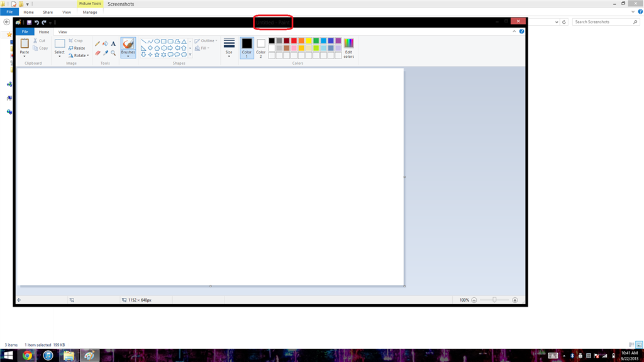Viewport: 644px width, 362px height.
Task: Click the Explorer back navigation button
Action: pyautogui.click(x=6, y=22)
